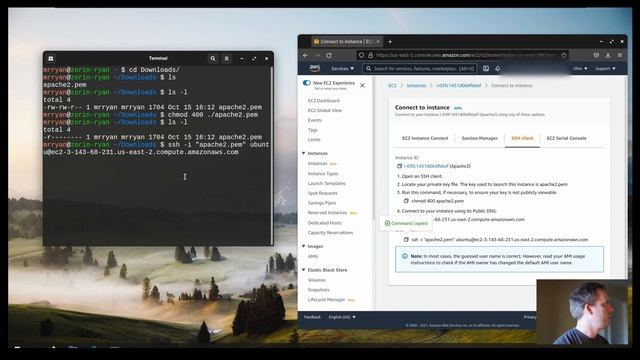Go back in the browser
Viewport: 640px width, 360px height.
305,55
